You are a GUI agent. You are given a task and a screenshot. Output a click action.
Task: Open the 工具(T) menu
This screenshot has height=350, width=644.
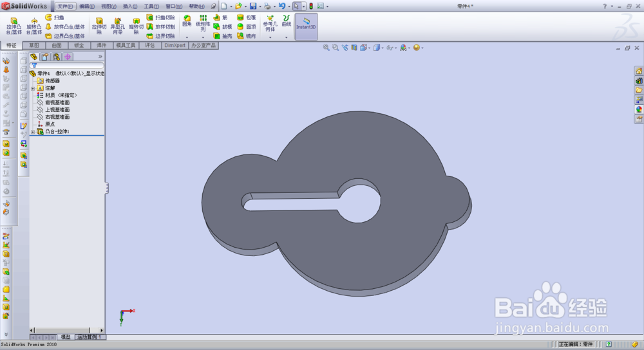click(x=151, y=6)
